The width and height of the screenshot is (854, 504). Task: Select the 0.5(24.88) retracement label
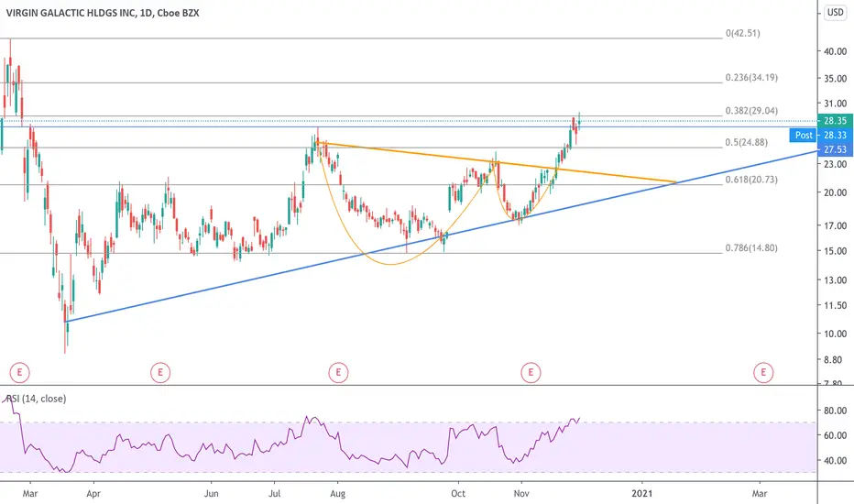(x=747, y=142)
